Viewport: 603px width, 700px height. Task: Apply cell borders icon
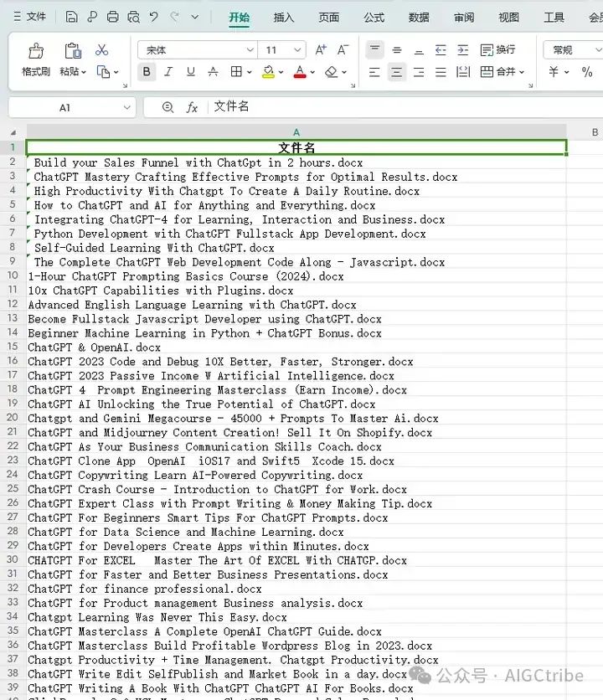click(x=236, y=71)
